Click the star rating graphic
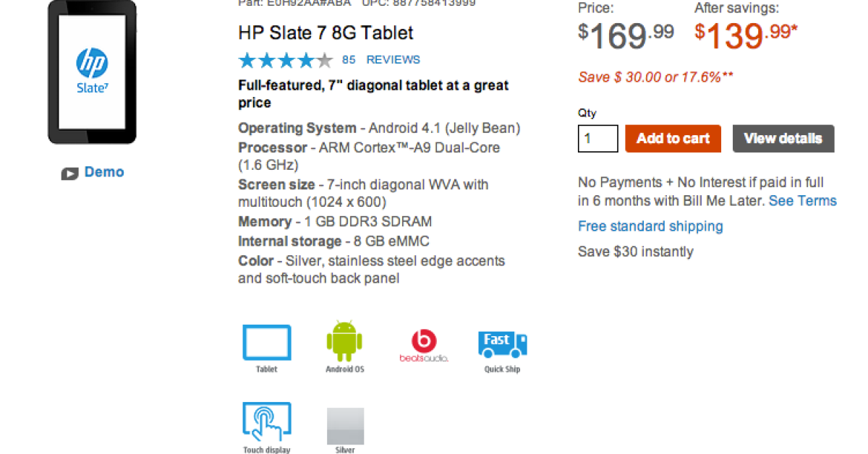 pyautogui.click(x=285, y=60)
